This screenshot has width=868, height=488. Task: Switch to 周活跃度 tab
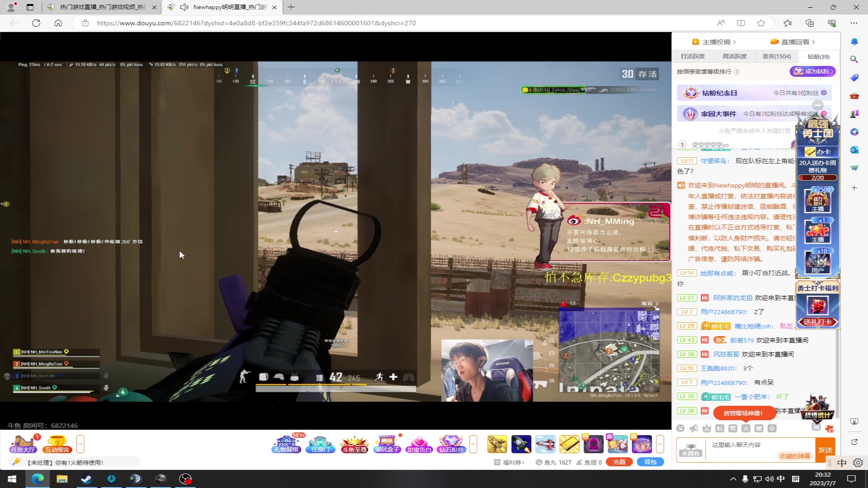734,56
